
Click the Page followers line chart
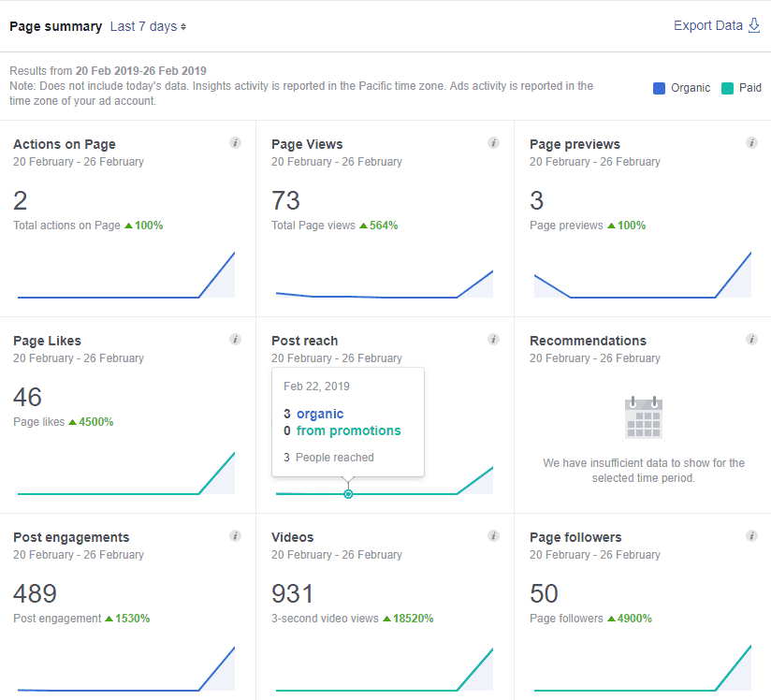coord(643,676)
